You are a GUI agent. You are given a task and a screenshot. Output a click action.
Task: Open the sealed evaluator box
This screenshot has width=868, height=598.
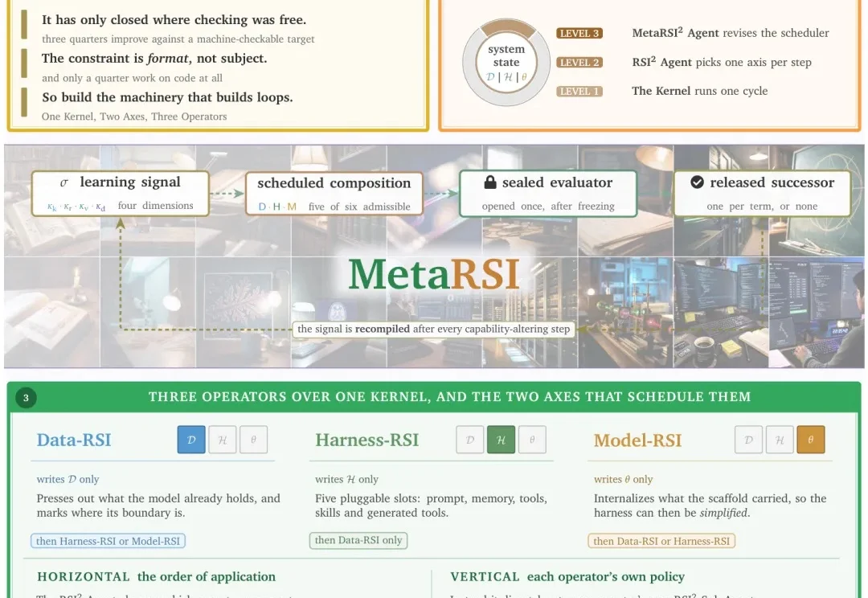click(548, 193)
